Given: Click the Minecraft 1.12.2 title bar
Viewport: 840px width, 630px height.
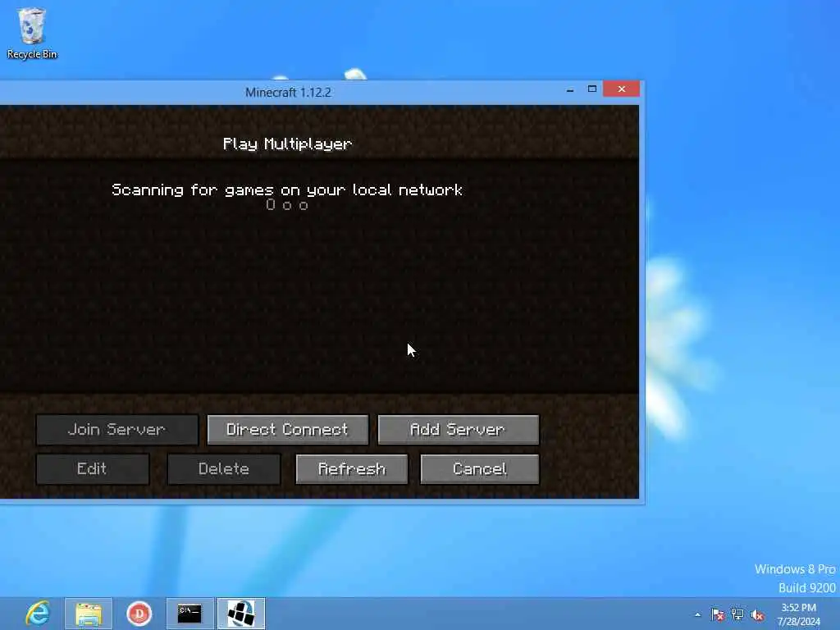Looking at the screenshot, I should [x=288, y=92].
